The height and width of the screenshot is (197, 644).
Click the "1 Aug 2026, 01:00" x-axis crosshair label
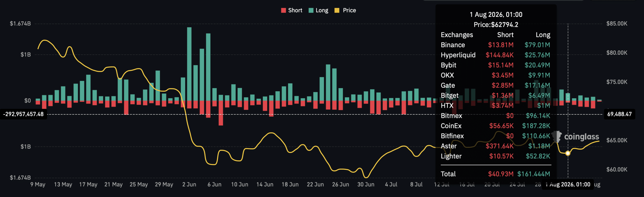[x=568, y=184]
